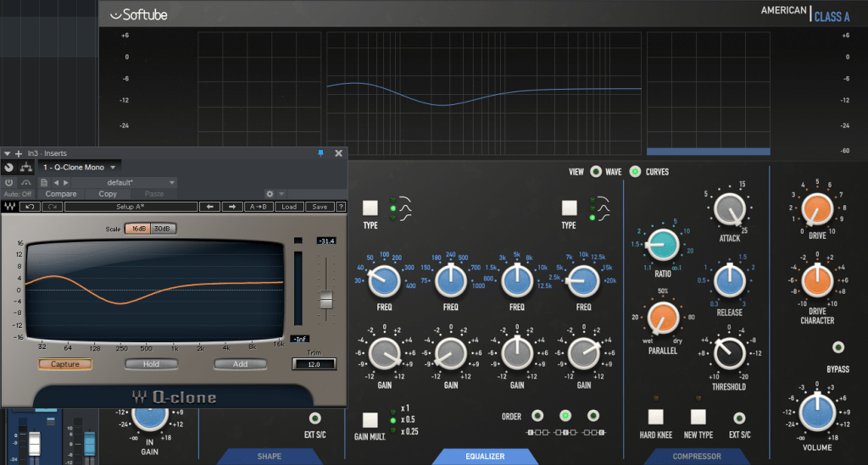Viewport: 868px width, 465px height.
Task: Click the plugin power bypass icon
Action: tap(9, 182)
